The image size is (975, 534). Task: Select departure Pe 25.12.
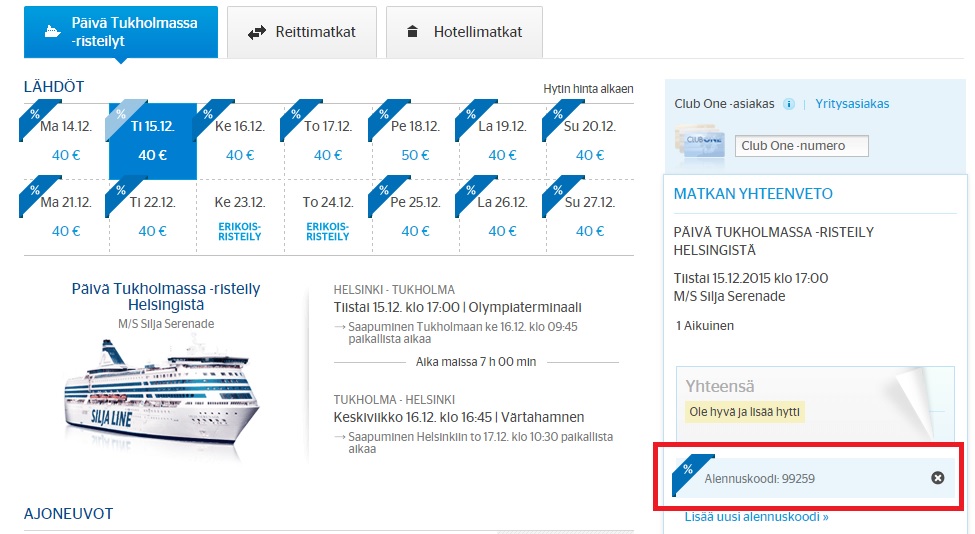415,216
